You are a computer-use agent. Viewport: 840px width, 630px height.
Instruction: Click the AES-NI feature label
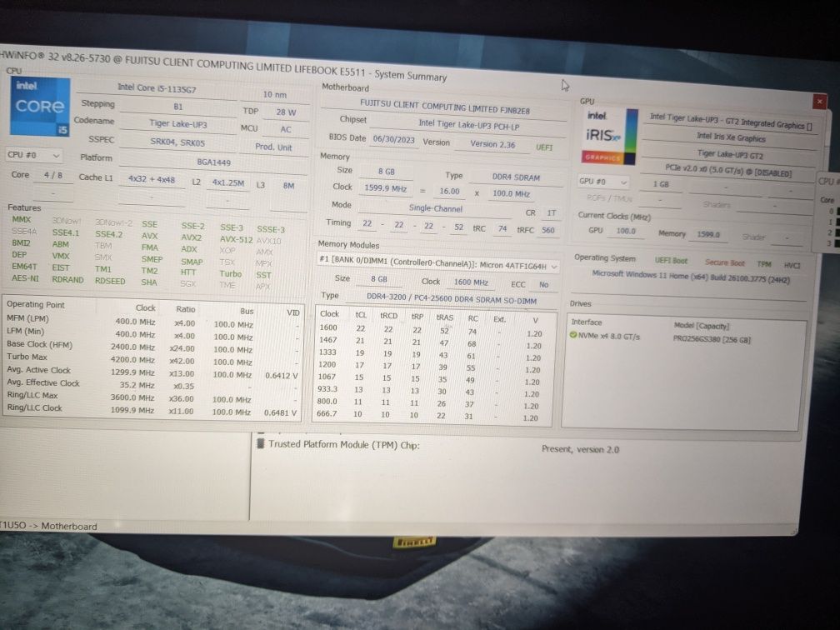pyautogui.click(x=25, y=278)
